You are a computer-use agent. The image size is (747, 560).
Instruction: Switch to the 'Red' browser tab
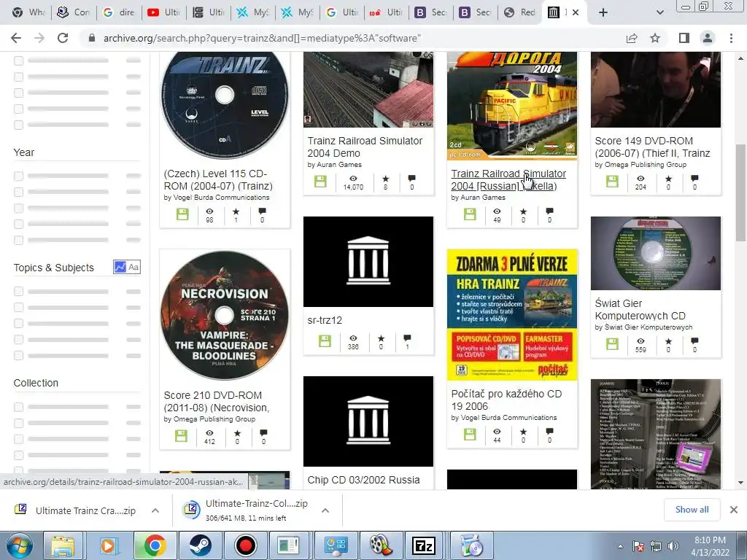pyautogui.click(x=520, y=12)
